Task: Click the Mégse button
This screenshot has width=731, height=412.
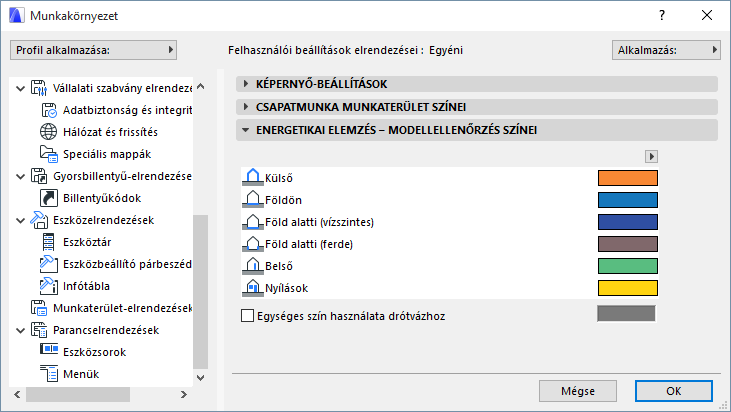Action: click(578, 390)
